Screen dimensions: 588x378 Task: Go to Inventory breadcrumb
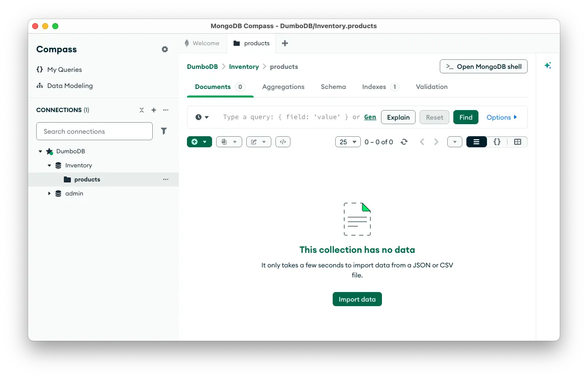(x=244, y=66)
